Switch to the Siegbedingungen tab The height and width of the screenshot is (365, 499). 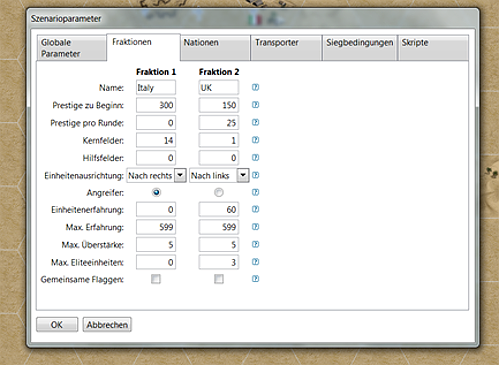pyautogui.click(x=360, y=48)
